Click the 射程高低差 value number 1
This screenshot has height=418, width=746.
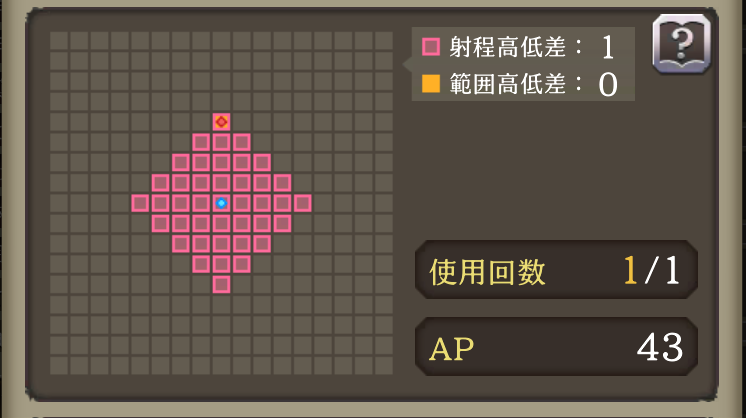coord(608,48)
